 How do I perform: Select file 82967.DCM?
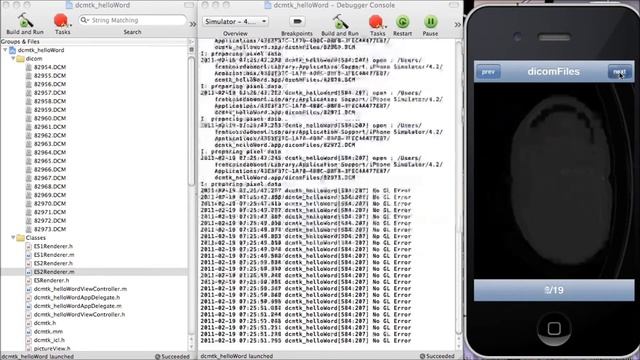[x=50, y=178]
